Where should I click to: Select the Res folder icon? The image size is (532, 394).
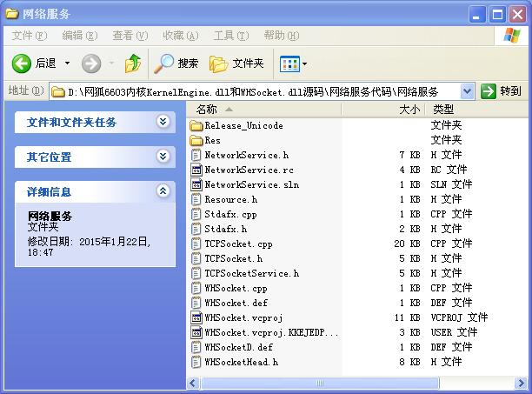point(196,141)
